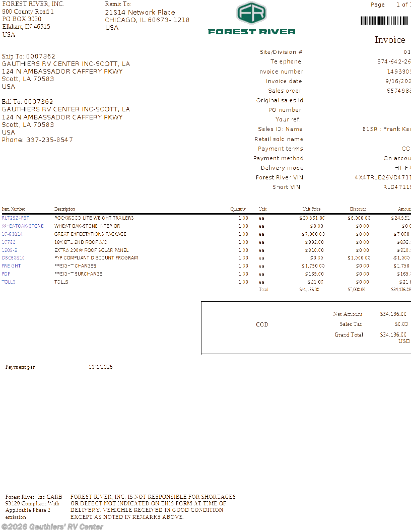Select the discount total $7,000.00

pyautogui.click(x=357, y=290)
